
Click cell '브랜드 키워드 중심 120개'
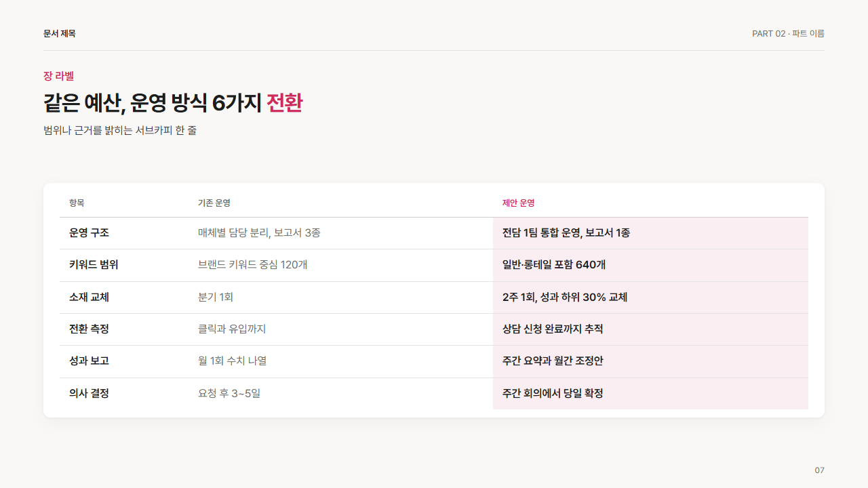(253, 264)
